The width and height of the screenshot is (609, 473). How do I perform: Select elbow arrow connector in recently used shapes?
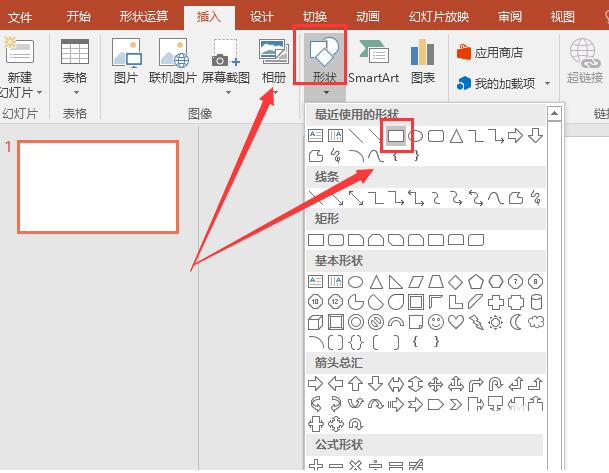click(x=496, y=136)
